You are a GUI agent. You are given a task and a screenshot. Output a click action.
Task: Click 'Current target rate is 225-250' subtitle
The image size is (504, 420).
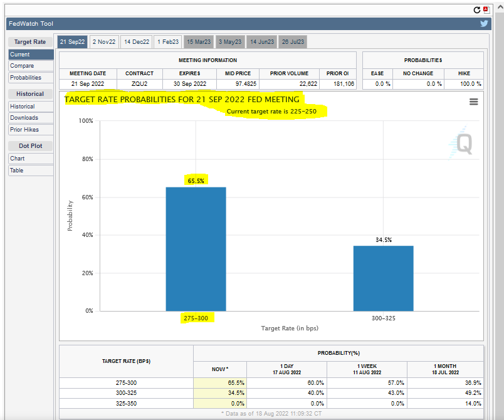click(271, 112)
